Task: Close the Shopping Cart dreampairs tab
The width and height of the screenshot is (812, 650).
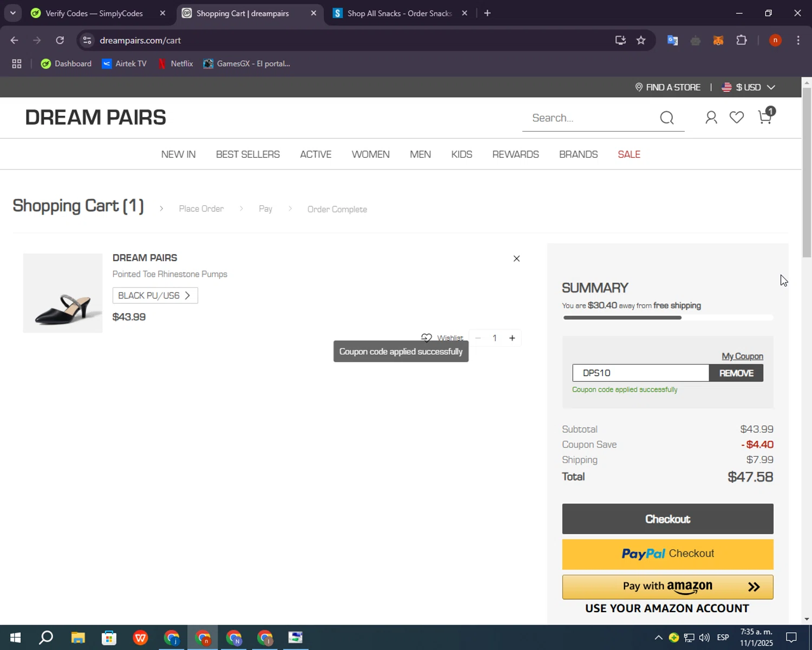Action: click(x=313, y=14)
